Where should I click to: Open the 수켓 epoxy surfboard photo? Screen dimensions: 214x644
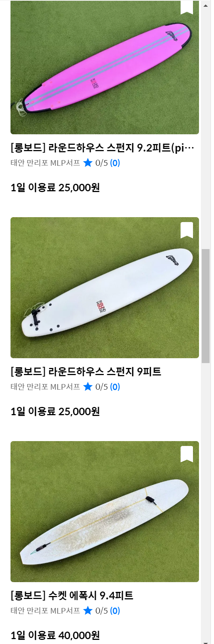[x=105, y=512]
